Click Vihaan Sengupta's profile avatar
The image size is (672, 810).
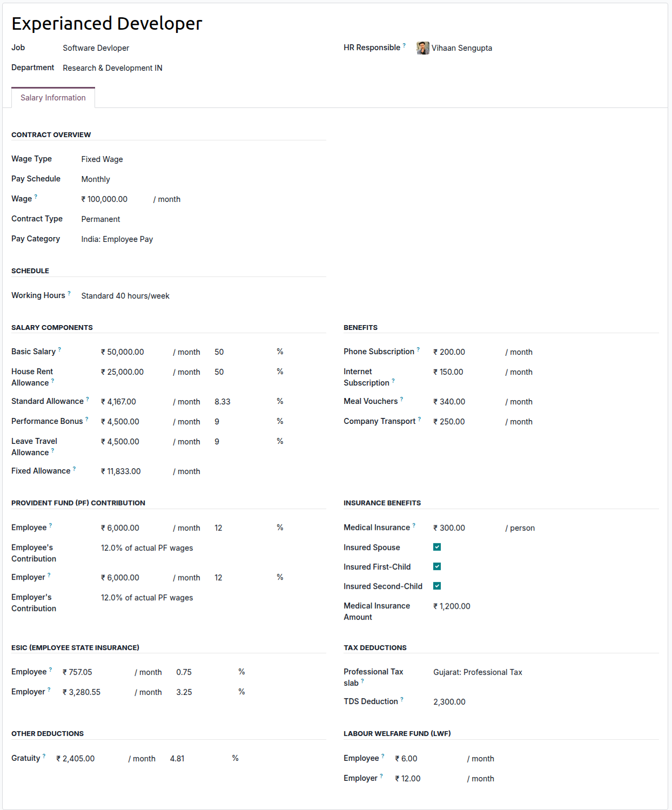(422, 48)
